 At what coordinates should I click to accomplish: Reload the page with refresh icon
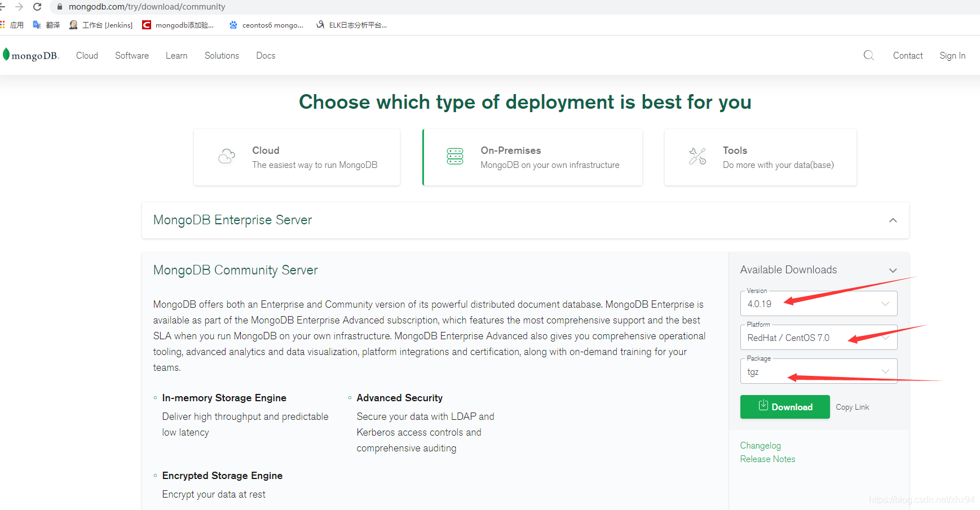click(37, 7)
